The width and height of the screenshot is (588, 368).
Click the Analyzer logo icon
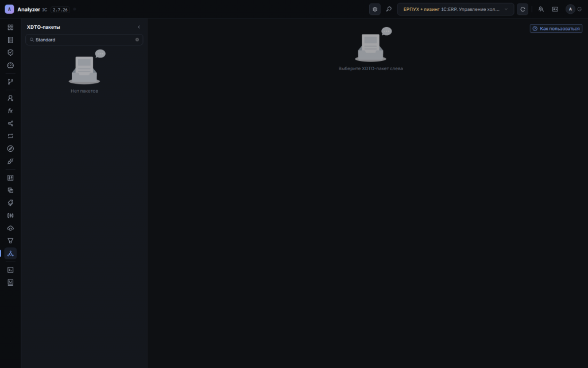(9, 9)
